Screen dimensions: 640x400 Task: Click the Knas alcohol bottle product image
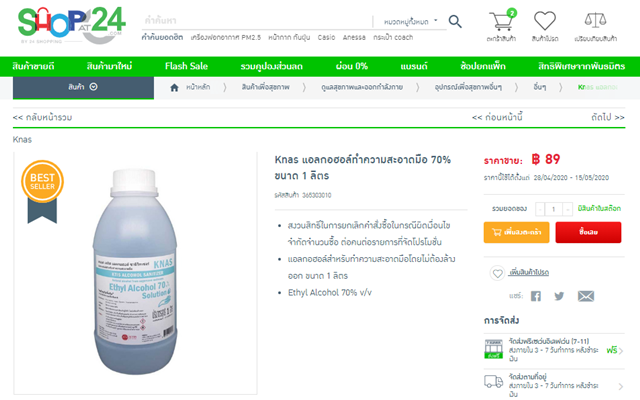click(x=136, y=272)
